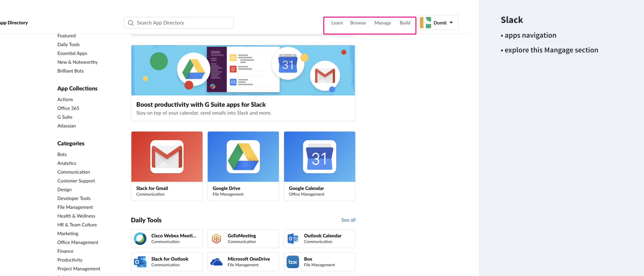644x276 pixels.
Task: Open the Slack for Gmail icon card
Action: (x=167, y=157)
